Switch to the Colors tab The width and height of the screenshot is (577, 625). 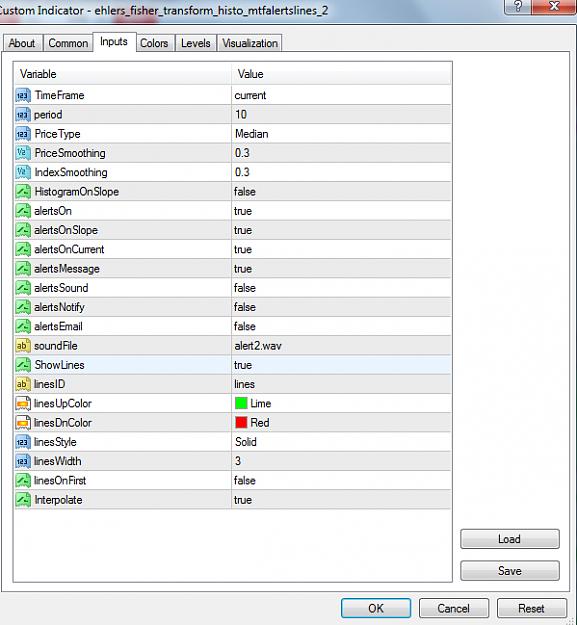click(x=154, y=43)
